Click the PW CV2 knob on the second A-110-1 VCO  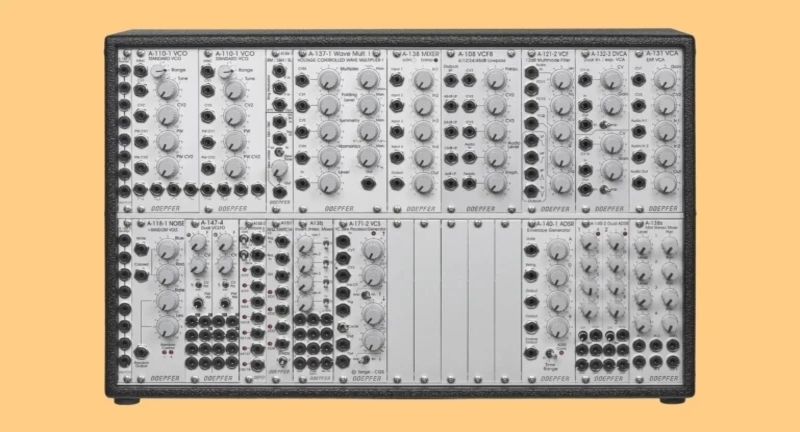pos(235,167)
